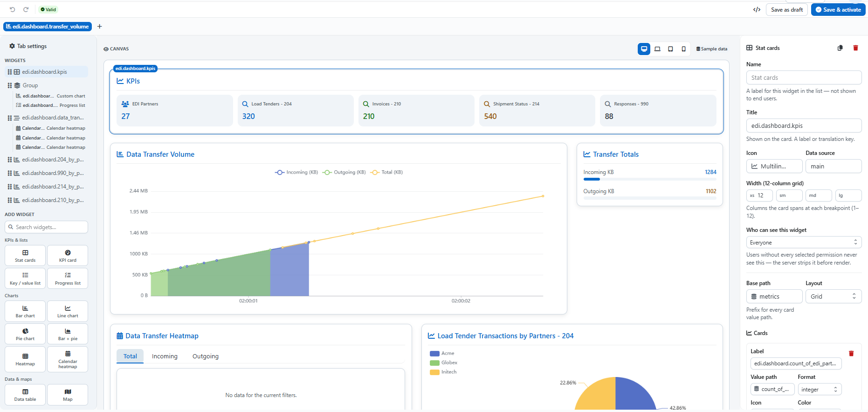The image size is (868, 412).
Task: Switch to the Outgoing heatmap tab
Action: pyautogui.click(x=206, y=356)
